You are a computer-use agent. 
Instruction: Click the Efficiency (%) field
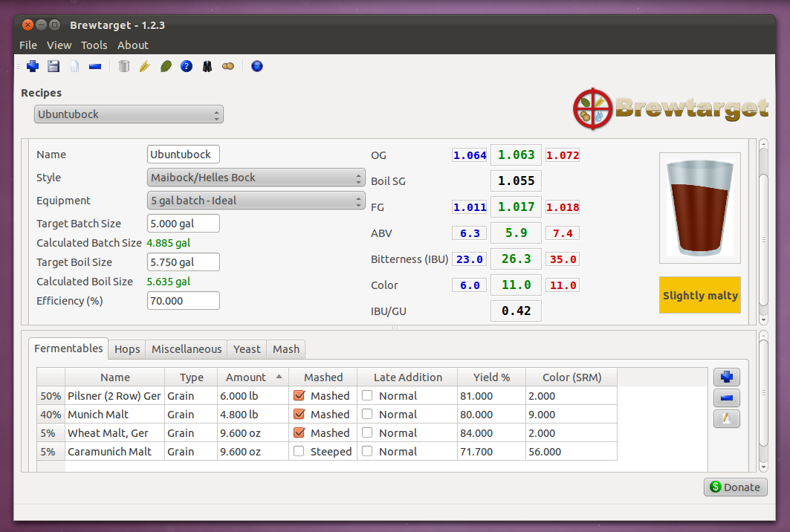point(184,301)
